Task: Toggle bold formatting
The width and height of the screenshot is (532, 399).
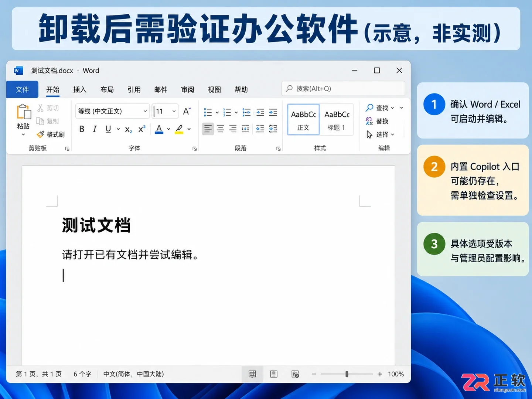Action: tap(82, 129)
